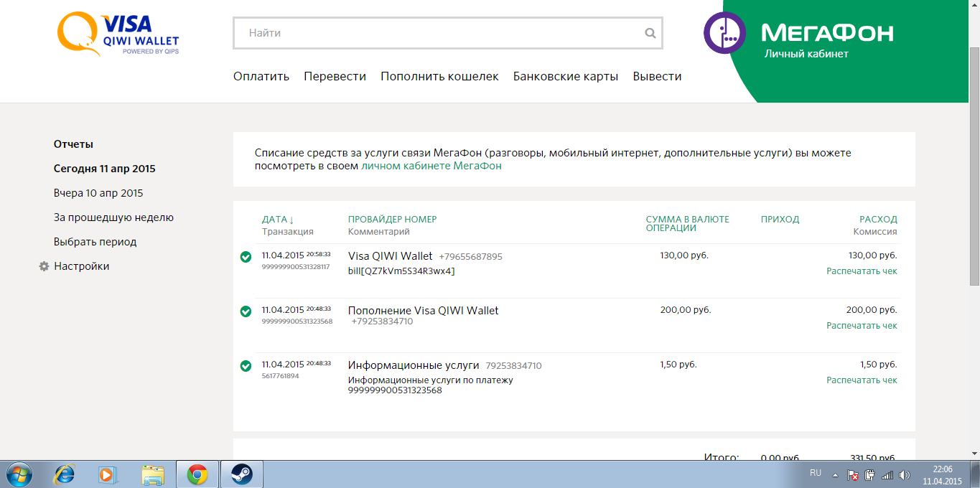Screen dimensions: 980x488
Task: Click the phone number +79253834710
Action: 383,322
